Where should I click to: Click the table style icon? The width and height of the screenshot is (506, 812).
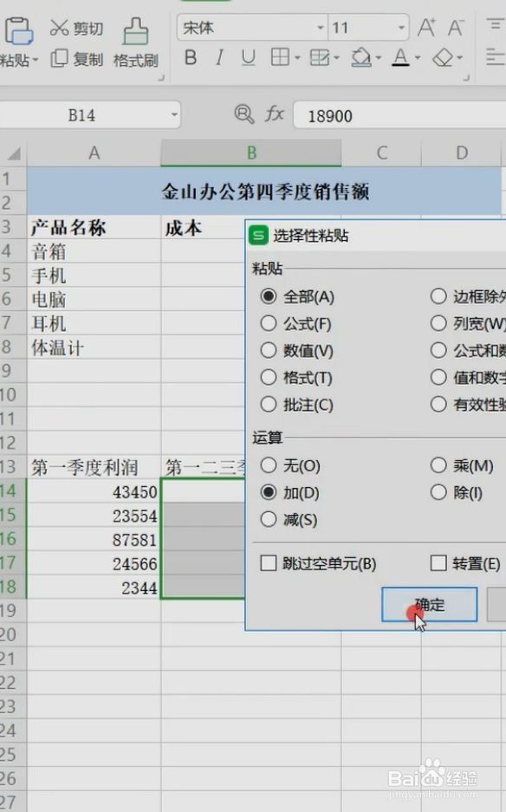[x=320, y=57]
